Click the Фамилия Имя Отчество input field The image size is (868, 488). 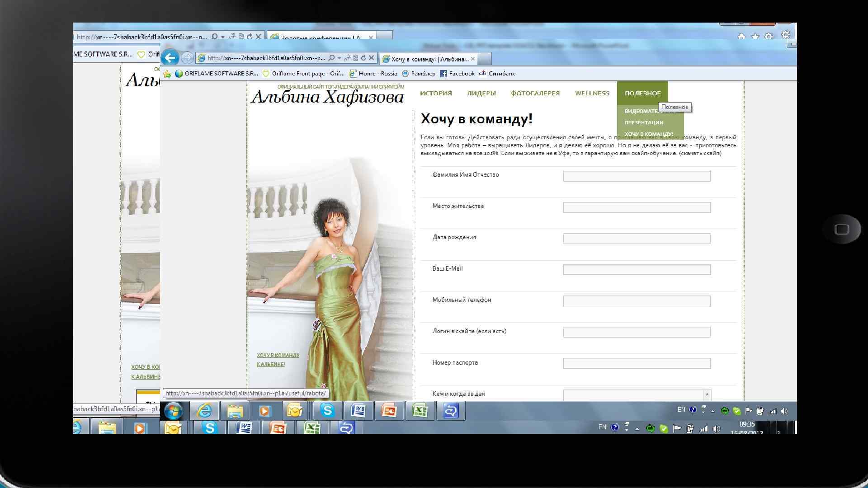(x=637, y=176)
